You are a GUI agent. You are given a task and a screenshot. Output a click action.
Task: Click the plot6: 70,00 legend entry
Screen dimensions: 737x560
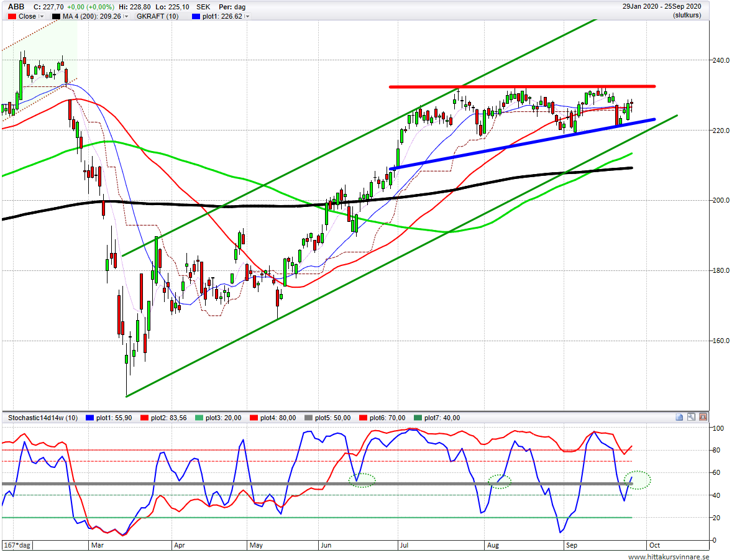coord(382,418)
